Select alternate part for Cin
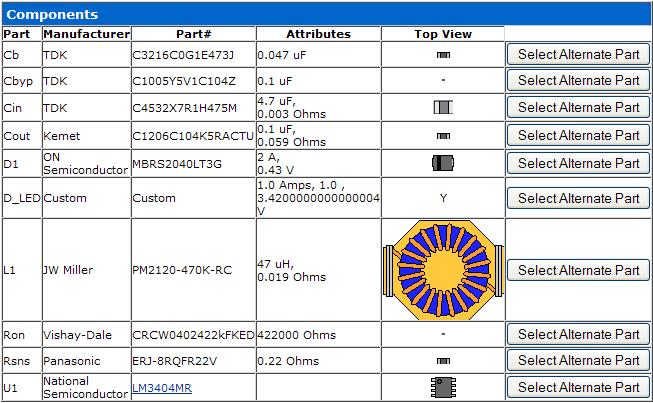Image resolution: width=653 pixels, height=403 pixels. (x=578, y=107)
